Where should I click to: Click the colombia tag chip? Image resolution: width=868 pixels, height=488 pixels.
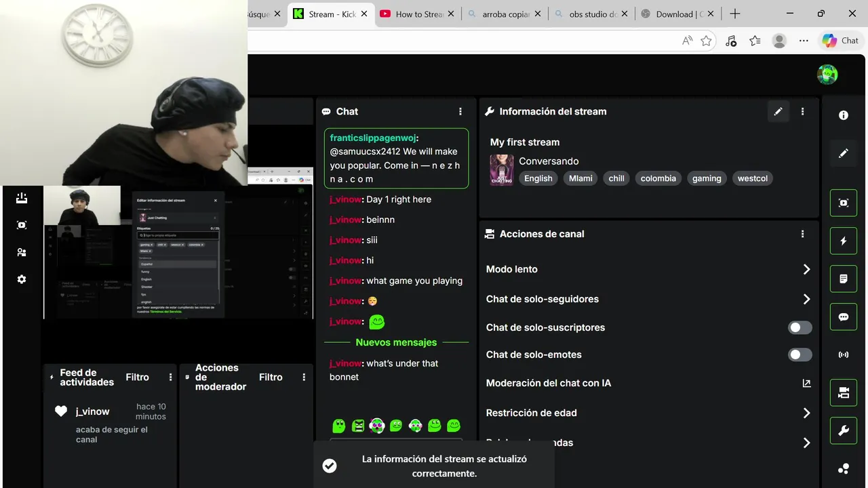[x=658, y=178]
